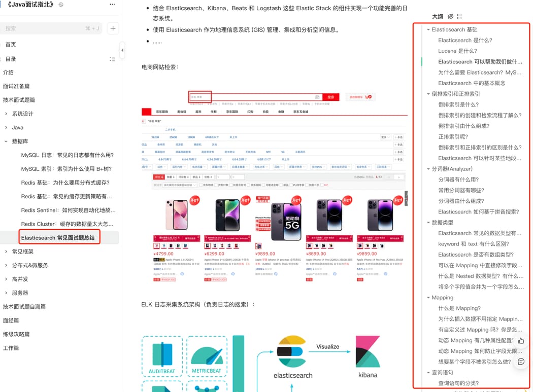Jump to 查询语句的分类? heading
Screen dimensions: 533x392
click(x=458, y=383)
